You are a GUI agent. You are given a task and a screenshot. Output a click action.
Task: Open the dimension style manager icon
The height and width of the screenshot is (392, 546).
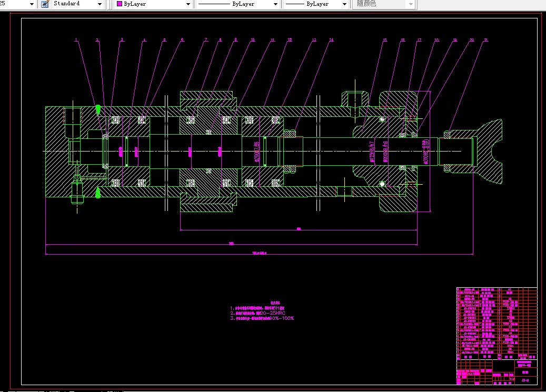(x=45, y=4)
